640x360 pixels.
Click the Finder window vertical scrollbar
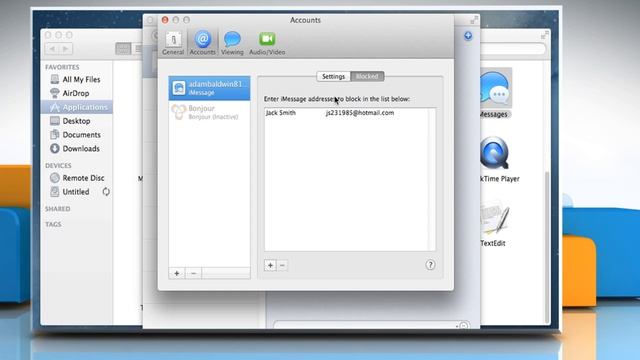(547, 247)
